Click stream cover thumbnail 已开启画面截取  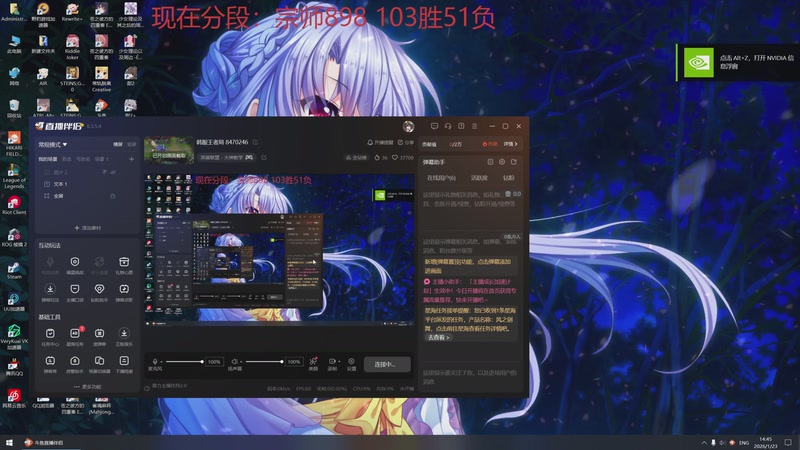pos(169,150)
